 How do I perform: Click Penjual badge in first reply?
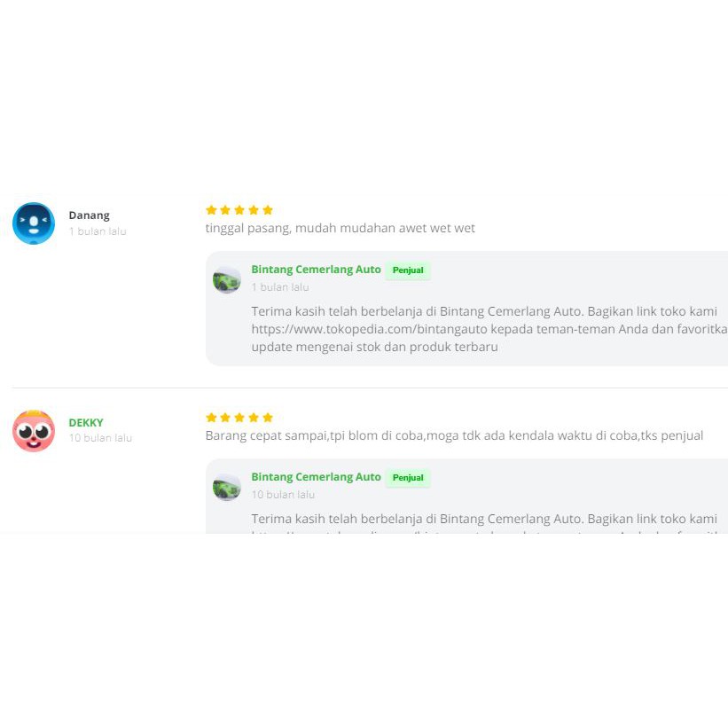pyautogui.click(x=408, y=270)
